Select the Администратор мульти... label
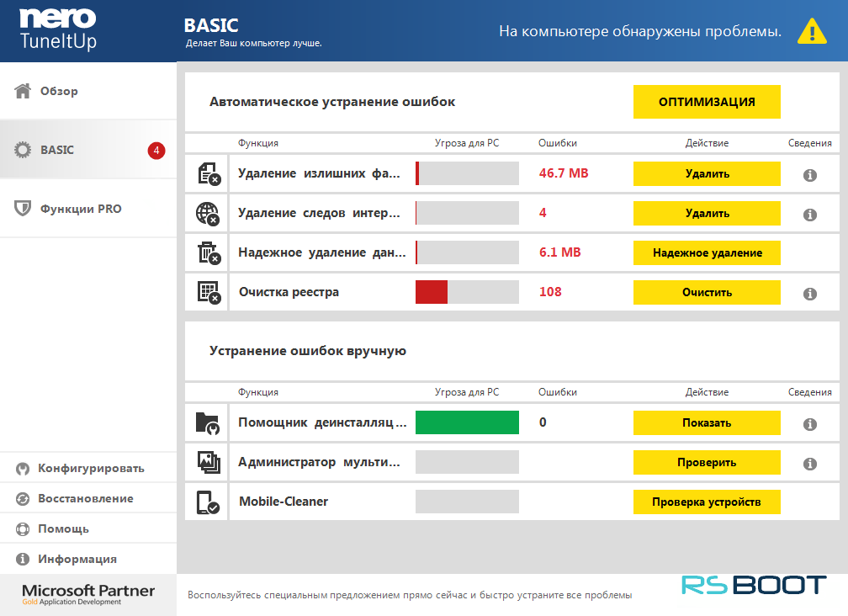Viewport: 848px width, 616px height. tap(319, 462)
